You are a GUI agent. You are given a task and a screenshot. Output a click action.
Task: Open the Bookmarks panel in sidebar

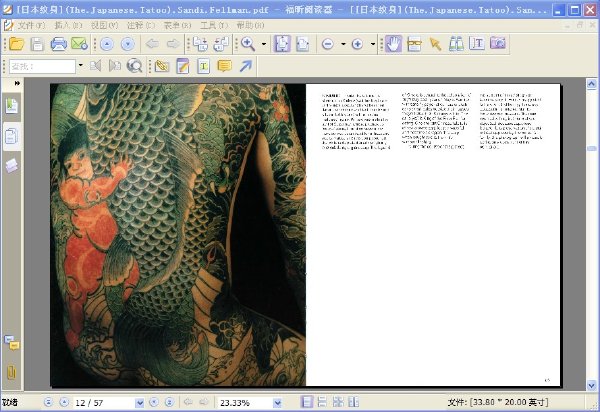click(x=11, y=106)
